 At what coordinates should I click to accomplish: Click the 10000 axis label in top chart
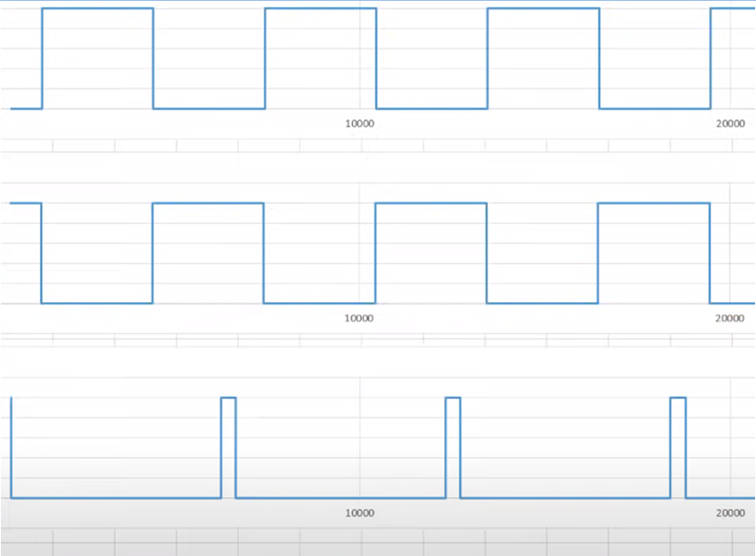click(x=359, y=124)
